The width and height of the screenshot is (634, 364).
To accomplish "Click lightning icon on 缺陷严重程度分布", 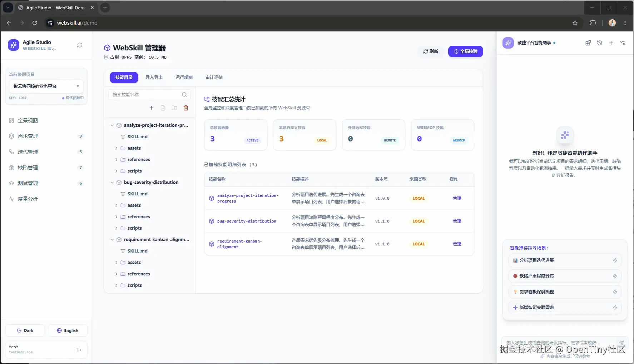I will click(x=615, y=276).
